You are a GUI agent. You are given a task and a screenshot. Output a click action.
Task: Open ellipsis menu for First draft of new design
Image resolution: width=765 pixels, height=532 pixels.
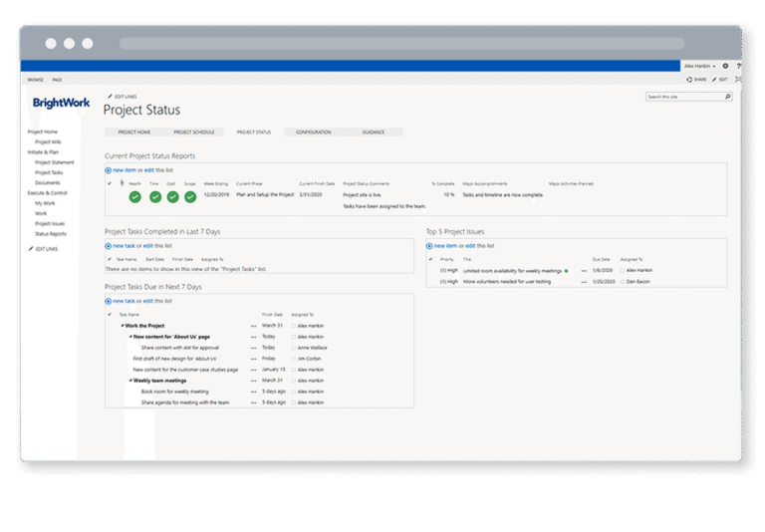tap(253, 359)
